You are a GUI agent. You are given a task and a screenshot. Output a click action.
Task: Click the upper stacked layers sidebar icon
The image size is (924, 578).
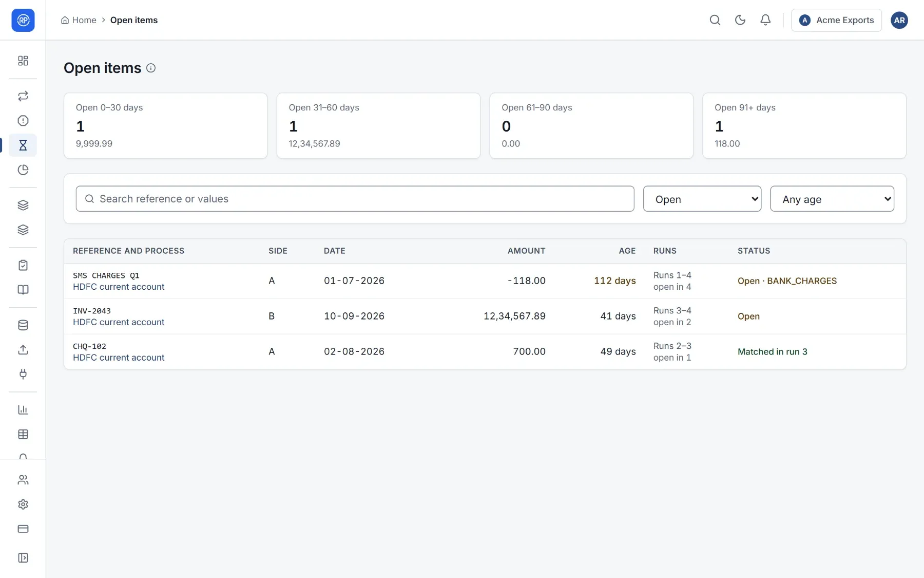tap(23, 206)
